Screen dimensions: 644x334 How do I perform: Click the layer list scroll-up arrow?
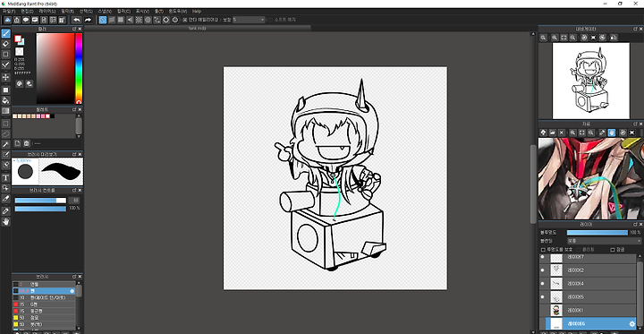pos(640,257)
